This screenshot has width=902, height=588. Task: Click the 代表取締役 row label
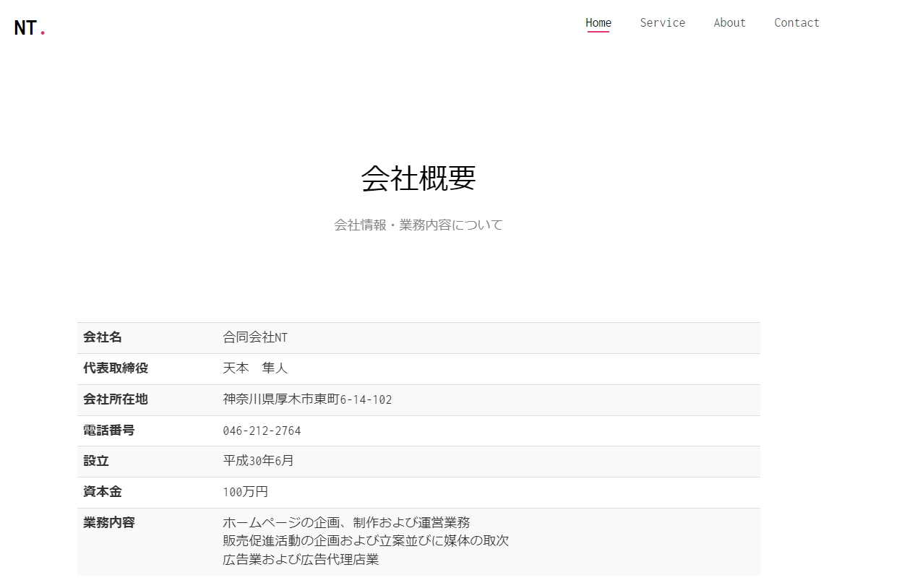pos(116,368)
